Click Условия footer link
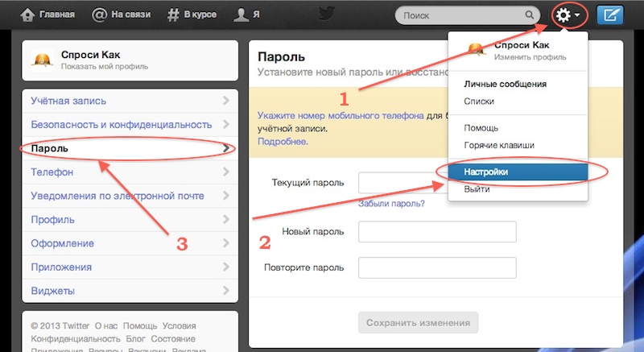 pos(179,326)
